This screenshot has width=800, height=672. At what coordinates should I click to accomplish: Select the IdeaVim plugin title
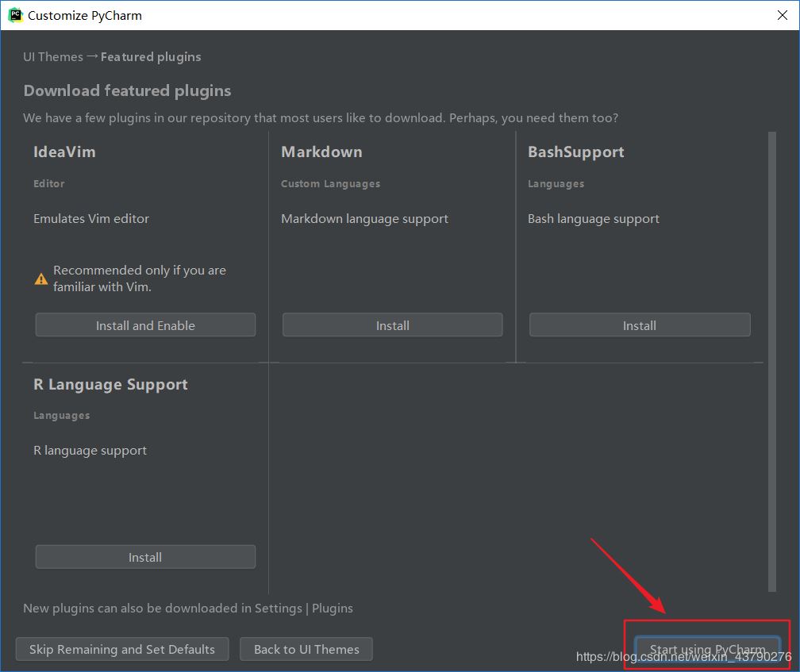pyautogui.click(x=64, y=152)
